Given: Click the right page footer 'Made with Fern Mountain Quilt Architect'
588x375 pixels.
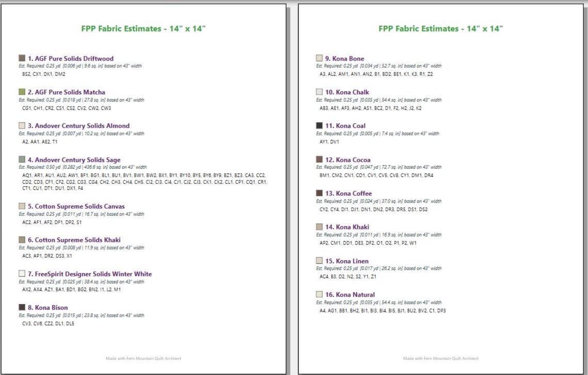Looking at the screenshot, I should click(x=441, y=358).
